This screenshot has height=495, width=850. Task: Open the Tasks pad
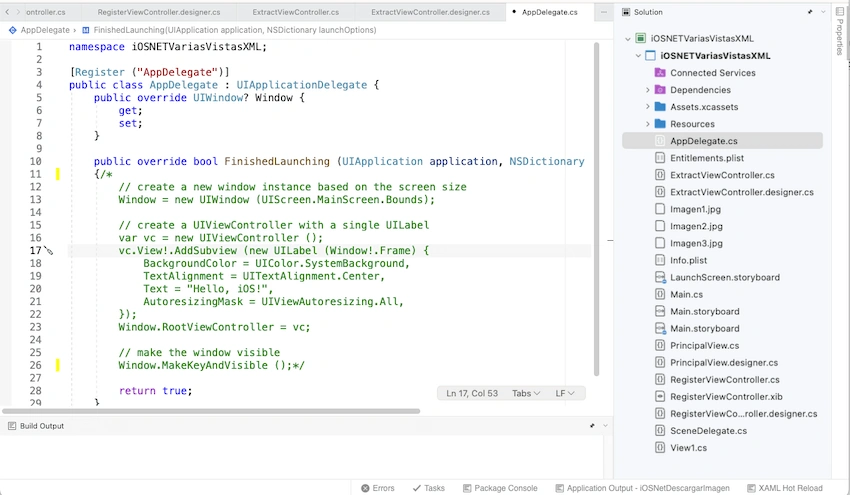pos(428,488)
